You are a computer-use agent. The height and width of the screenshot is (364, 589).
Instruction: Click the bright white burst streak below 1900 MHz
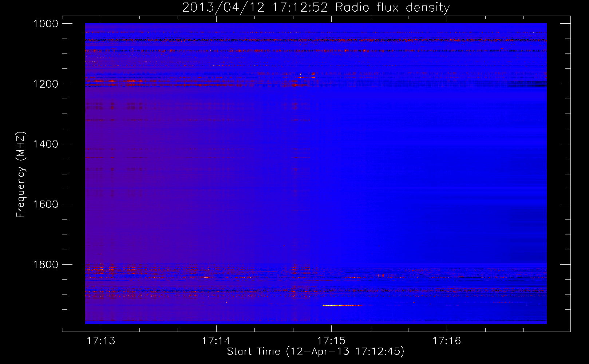[342, 305]
